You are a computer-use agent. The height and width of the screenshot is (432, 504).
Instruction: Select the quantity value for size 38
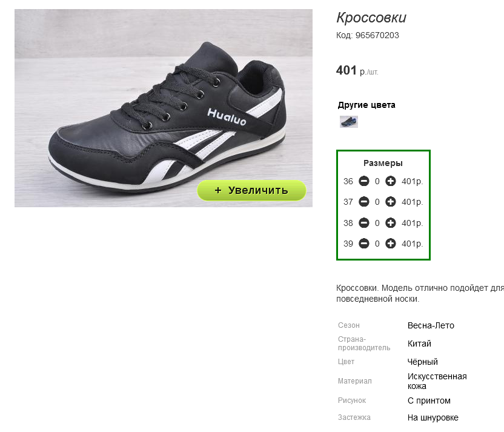(377, 223)
